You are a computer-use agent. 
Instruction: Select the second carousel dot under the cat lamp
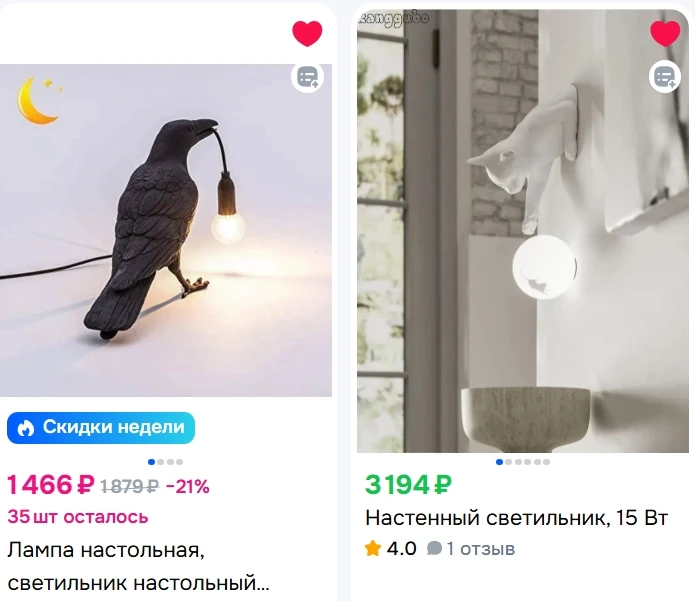pyautogui.click(x=509, y=462)
